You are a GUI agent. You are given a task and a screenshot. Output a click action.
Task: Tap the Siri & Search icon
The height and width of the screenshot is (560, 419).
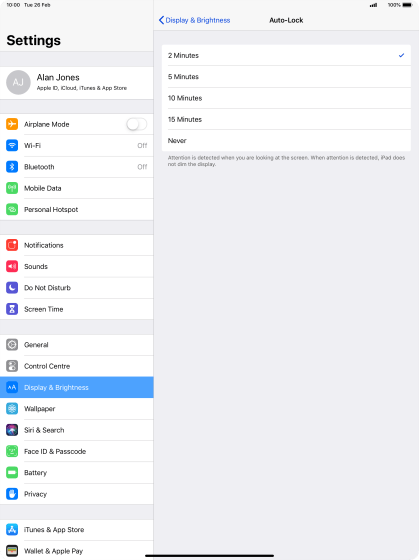12,430
